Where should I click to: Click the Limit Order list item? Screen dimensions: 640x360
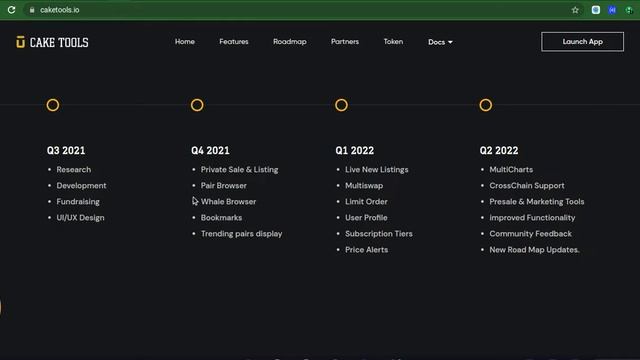pyautogui.click(x=366, y=202)
